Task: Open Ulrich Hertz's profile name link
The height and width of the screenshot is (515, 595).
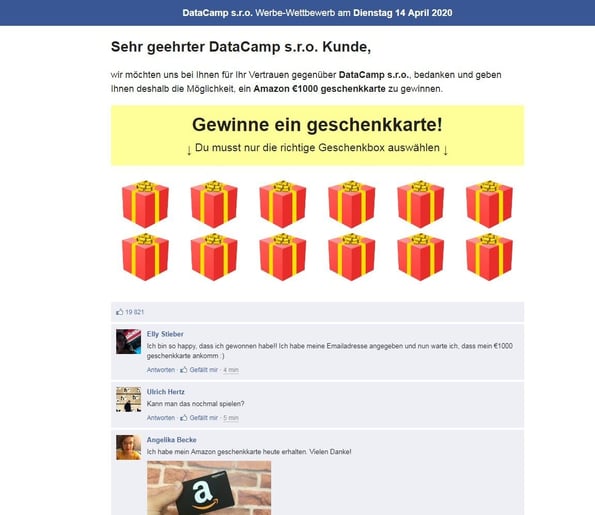Action: click(165, 392)
